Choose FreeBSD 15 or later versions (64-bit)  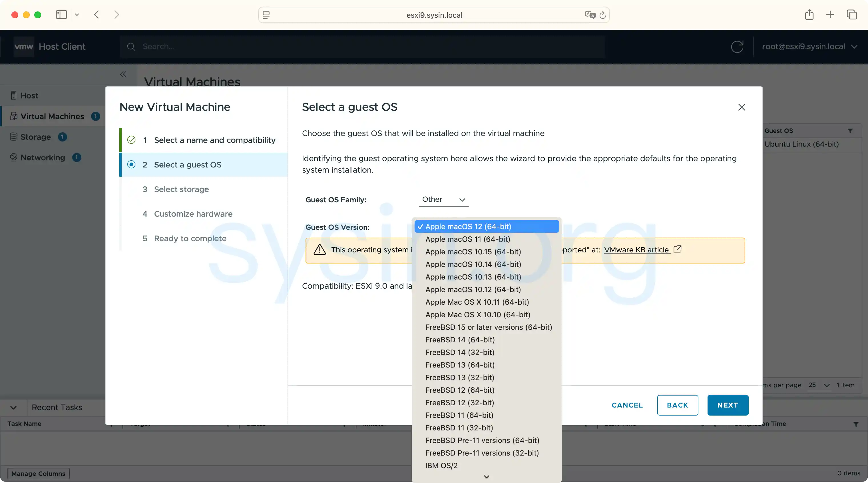486,327
